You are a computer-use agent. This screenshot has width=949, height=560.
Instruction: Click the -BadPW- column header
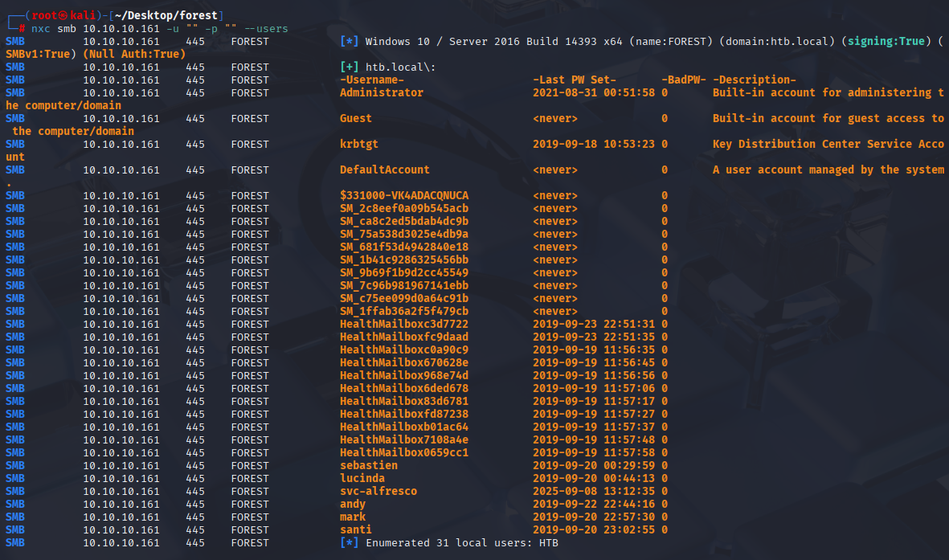pos(683,80)
